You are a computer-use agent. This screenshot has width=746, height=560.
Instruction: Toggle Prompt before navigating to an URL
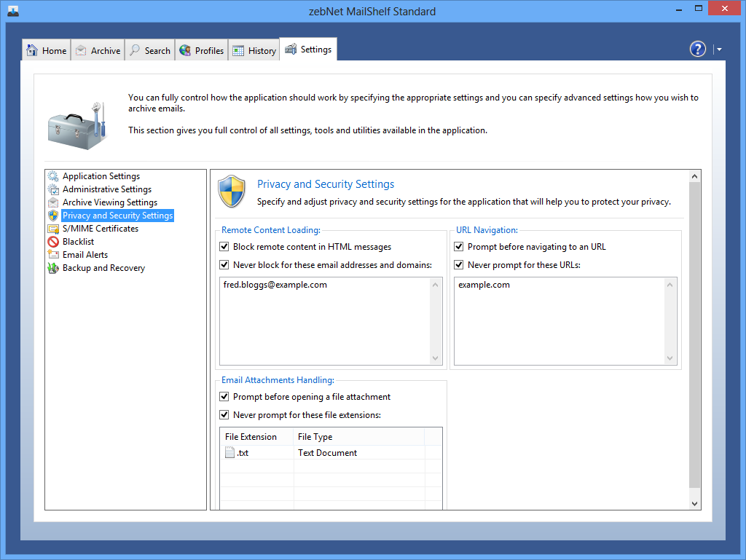459,247
